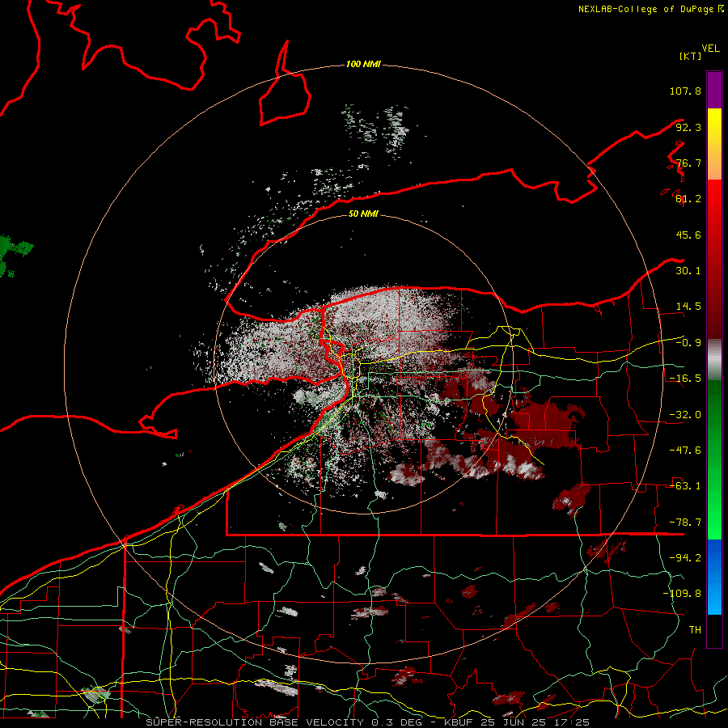Pick the bright green segment of the scale
728x728 pixels.
coord(714,459)
